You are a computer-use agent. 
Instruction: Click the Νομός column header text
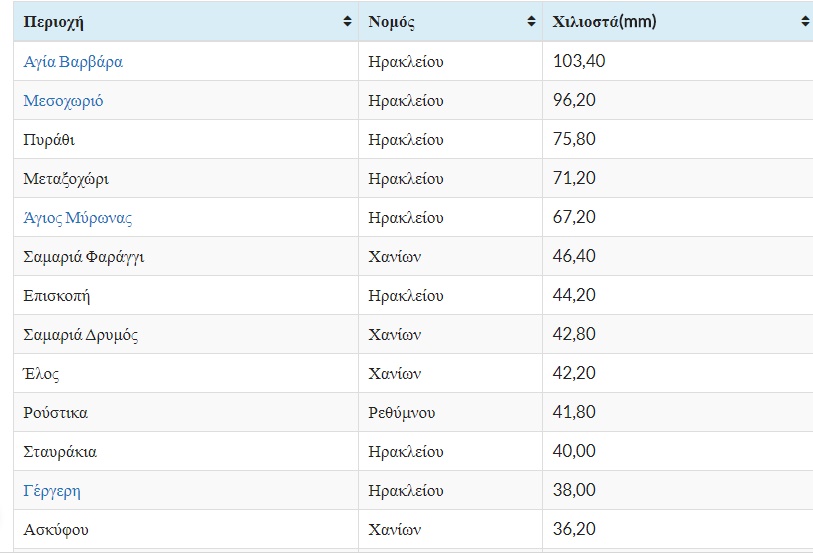391,21
